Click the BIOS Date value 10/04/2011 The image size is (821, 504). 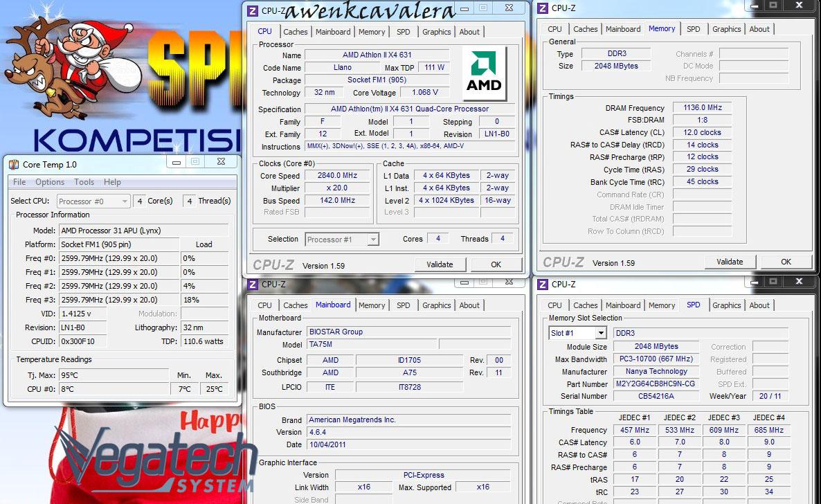click(408, 444)
